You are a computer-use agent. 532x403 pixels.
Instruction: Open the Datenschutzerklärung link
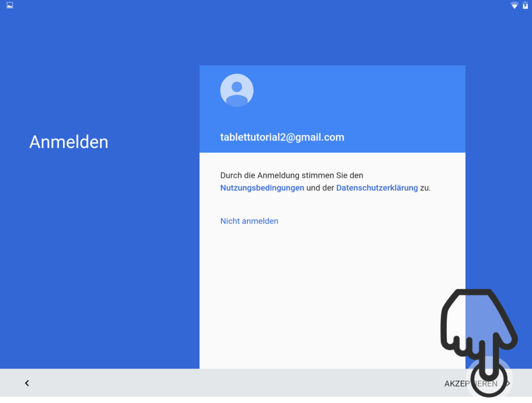click(x=377, y=188)
